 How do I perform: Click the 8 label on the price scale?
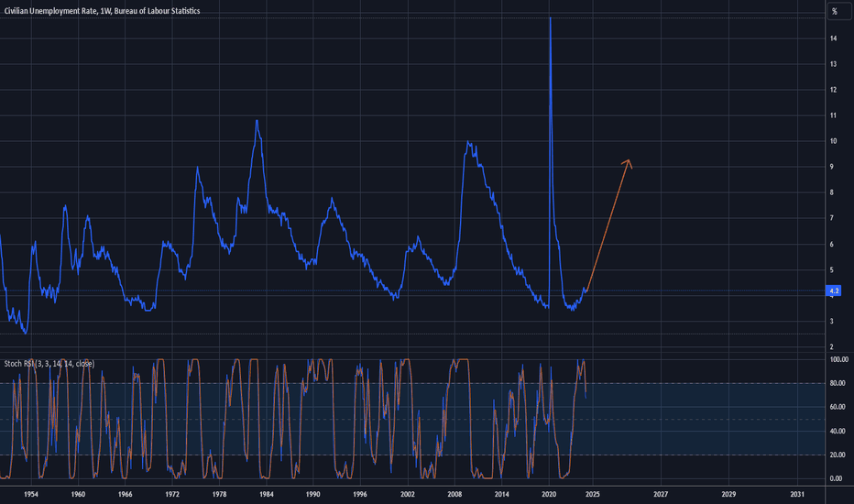[x=832, y=192]
